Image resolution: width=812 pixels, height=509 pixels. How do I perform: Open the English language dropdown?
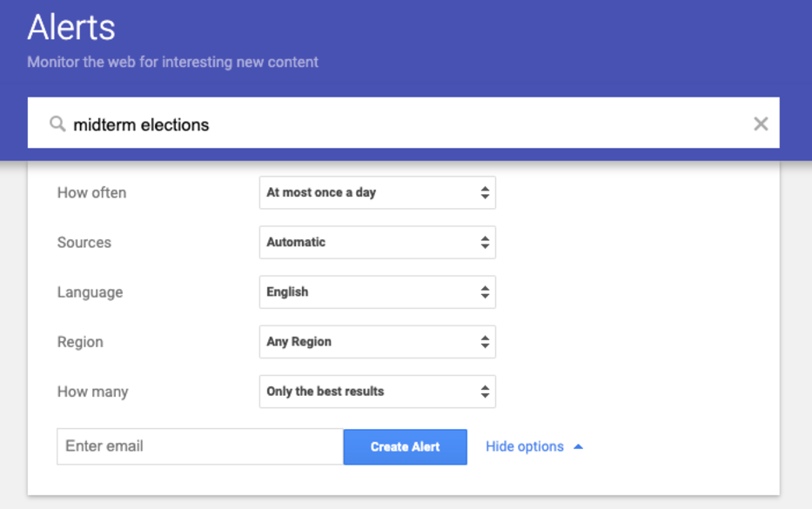tap(378, 292)
